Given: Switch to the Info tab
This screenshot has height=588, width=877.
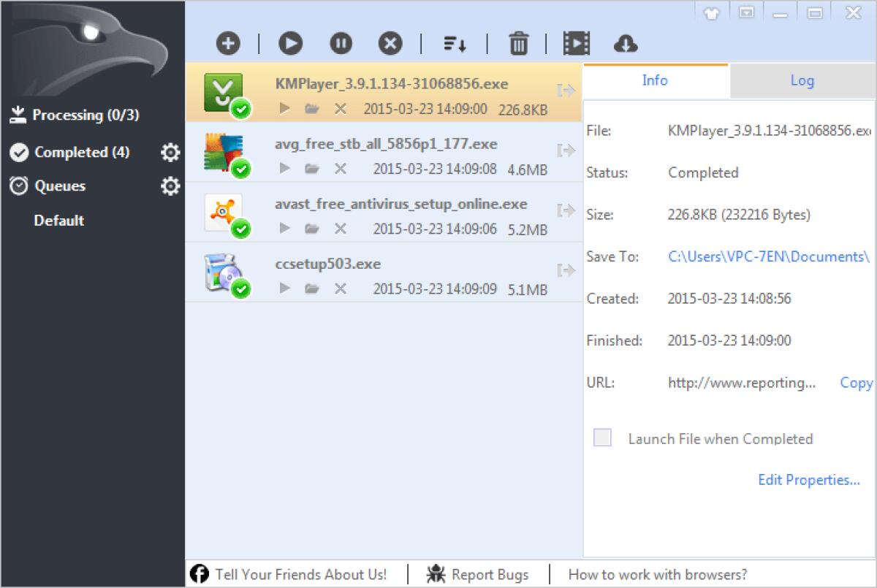Looking at the screenshot, I should pos(656,80).
